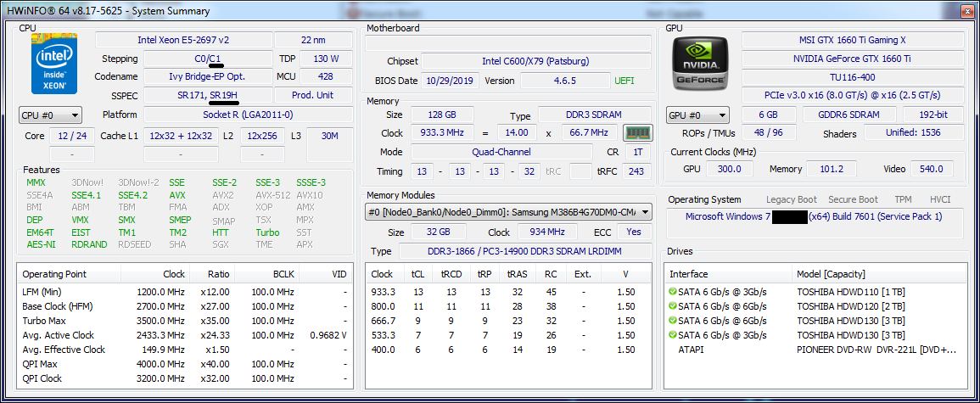This screenshot has width=980, height=403.
Task: Click the QPI Max row
Action: [x=185, y=364]
